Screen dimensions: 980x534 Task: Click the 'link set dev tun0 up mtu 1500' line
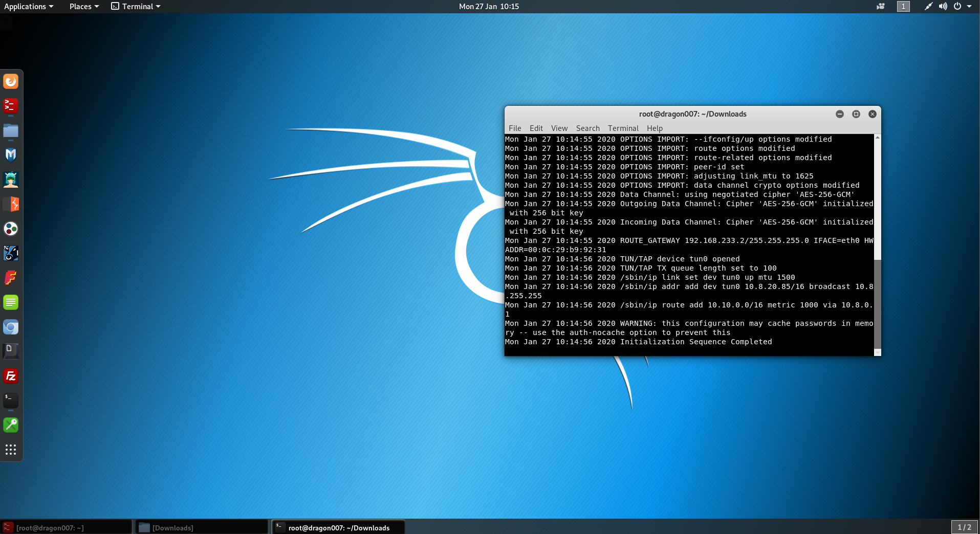pos(650,277)
